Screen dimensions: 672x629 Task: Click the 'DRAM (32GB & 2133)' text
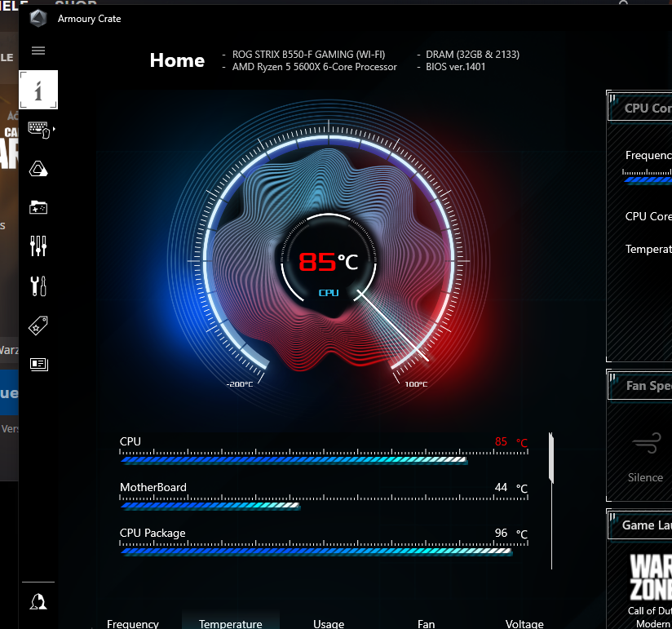pos(472,55)
